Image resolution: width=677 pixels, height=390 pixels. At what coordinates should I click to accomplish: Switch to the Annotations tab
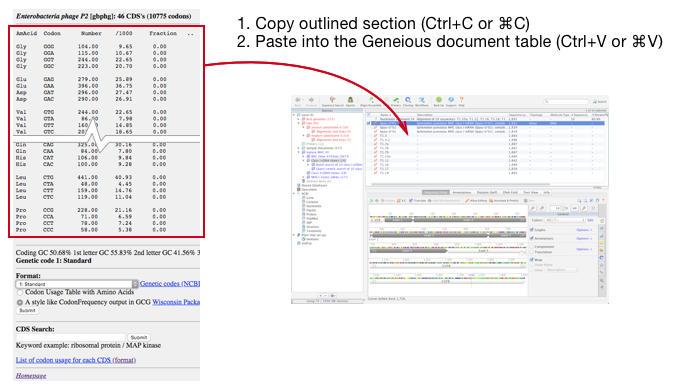click(462, 192)
